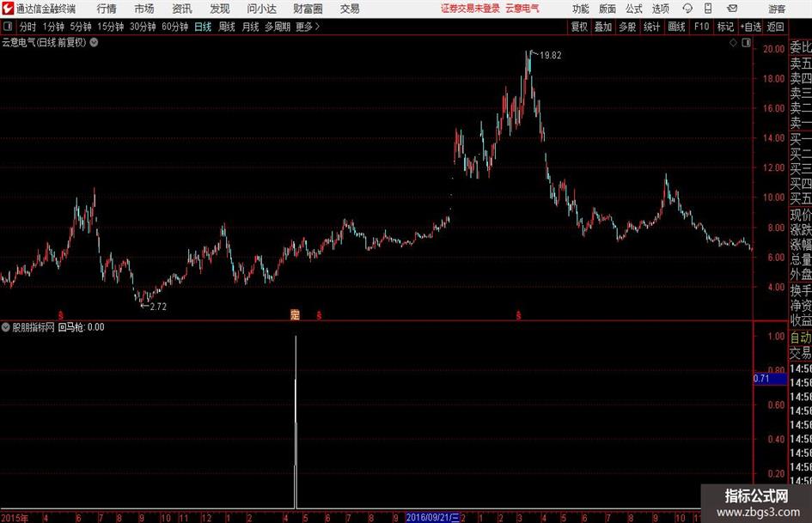
Task: Click the red S marker near 2015 June
Action: (x=61, y=315)
